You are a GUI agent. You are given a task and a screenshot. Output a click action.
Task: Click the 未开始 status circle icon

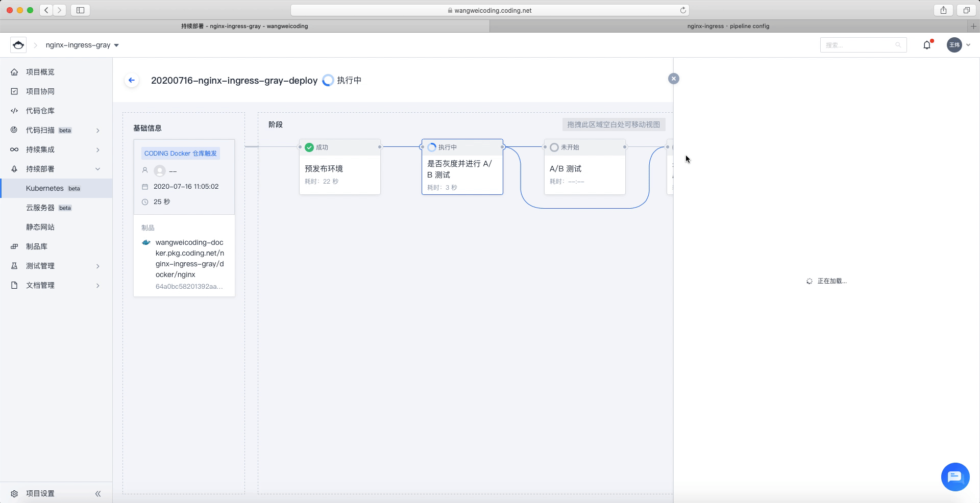pos(554,147)
